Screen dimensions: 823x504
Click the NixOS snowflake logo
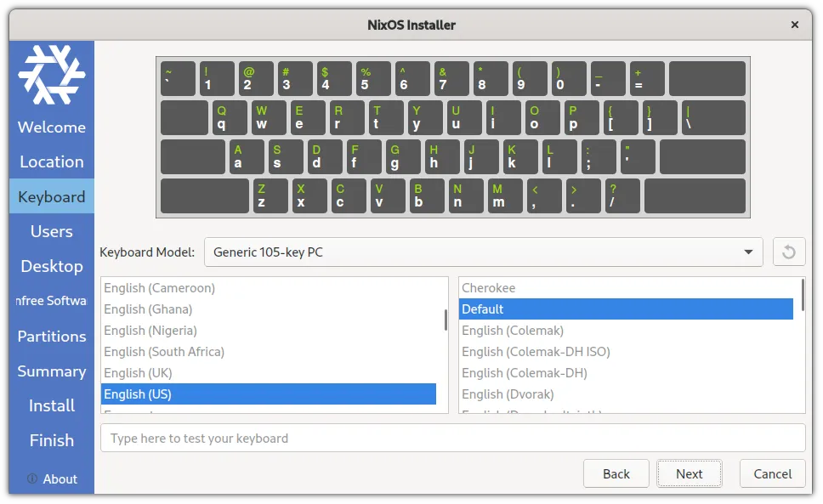tap(52, 75)
